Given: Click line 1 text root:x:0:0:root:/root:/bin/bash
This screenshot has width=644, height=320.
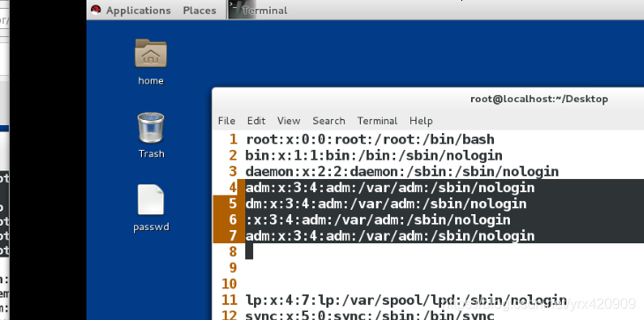Looking at the screenshot, I should [x=370, y=139].
